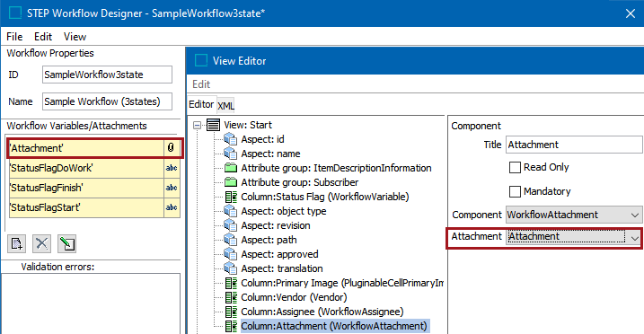This screenshot has height=334, width=644.
Task: Click inside the Validation errors box
Action: 91,303
